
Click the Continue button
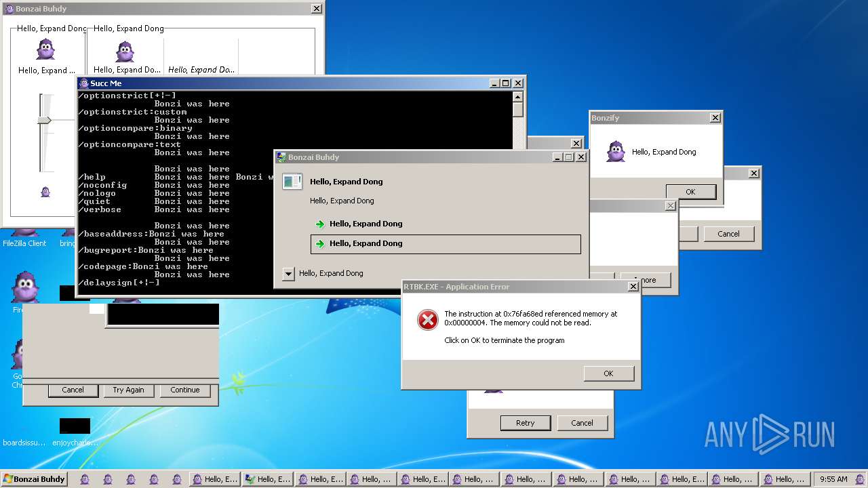pyautogui.click(x=185, y=390)
